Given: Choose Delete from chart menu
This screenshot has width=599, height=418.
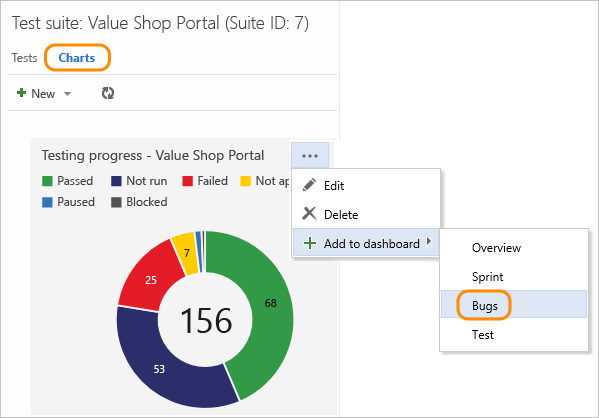Looking at the screenshot, I should tap(366, 214).
